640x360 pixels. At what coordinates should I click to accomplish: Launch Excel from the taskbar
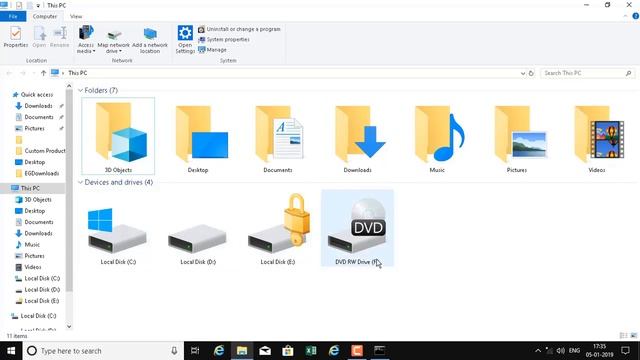pyautogui.click(x=311, y=351)
